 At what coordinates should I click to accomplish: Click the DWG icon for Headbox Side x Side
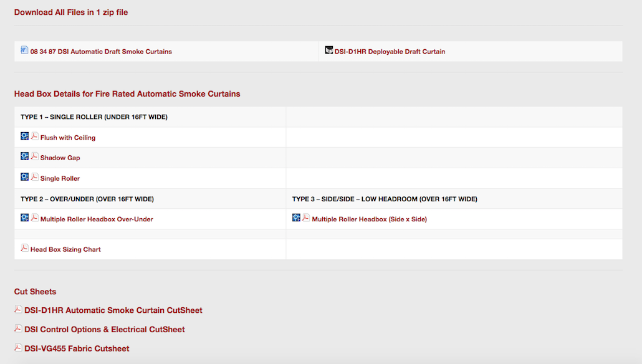coord(297,218)
